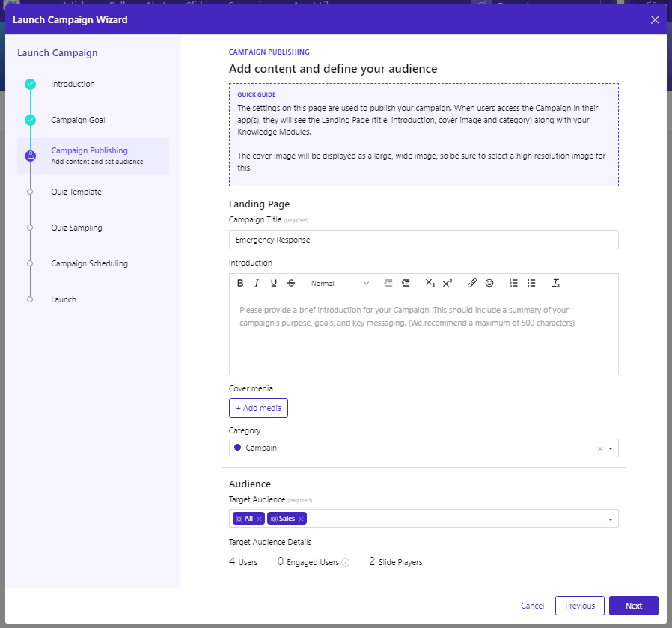Cancel the campaign wizard
Viewport: 672px width, 628px height.
click(x=532, y=606)
